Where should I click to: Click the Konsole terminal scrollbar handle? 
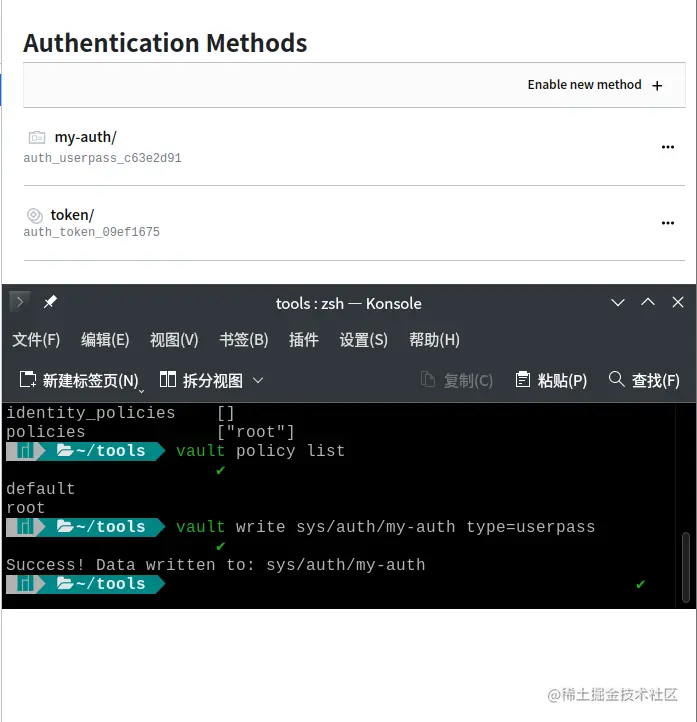[x=685, y=567]
